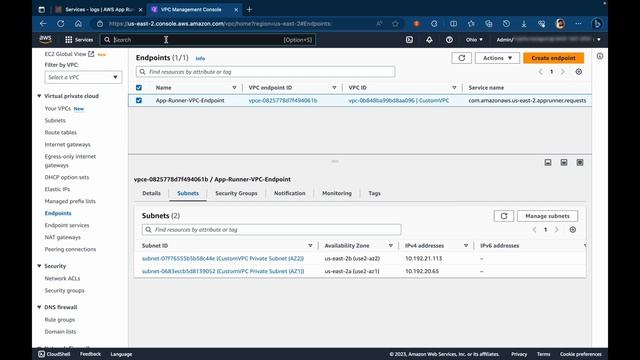Collapse Virtual private cloud section
The height and width of the screenshot is (360, 640).
coord(39,96)
